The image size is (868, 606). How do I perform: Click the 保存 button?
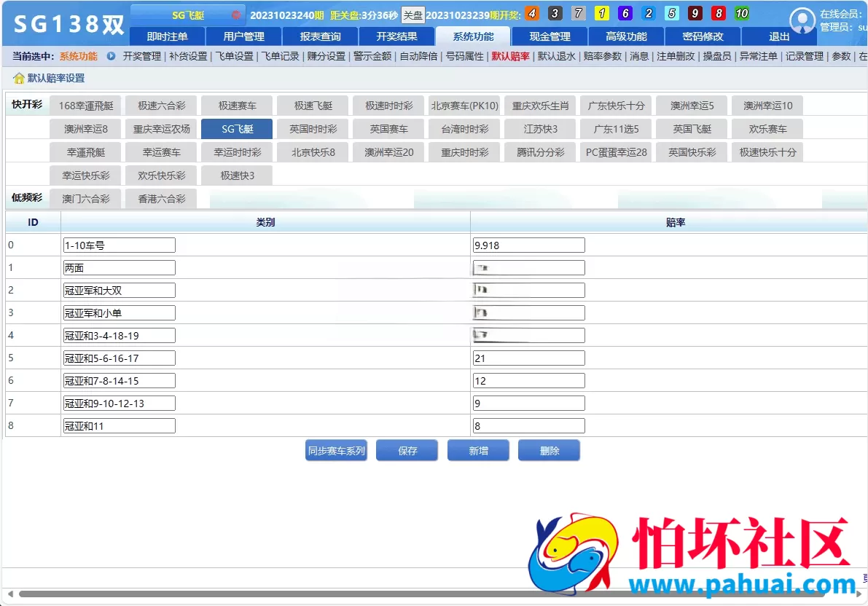(x=407, y=450)
